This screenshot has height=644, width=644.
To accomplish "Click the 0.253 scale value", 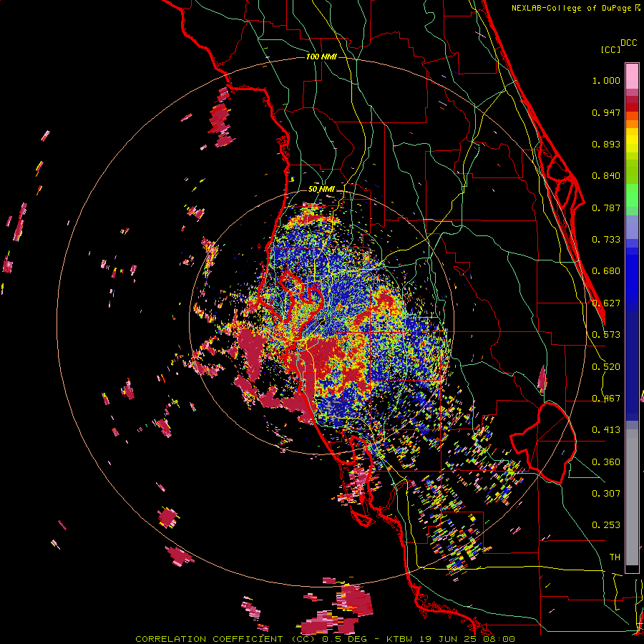I will click(606, 525).
